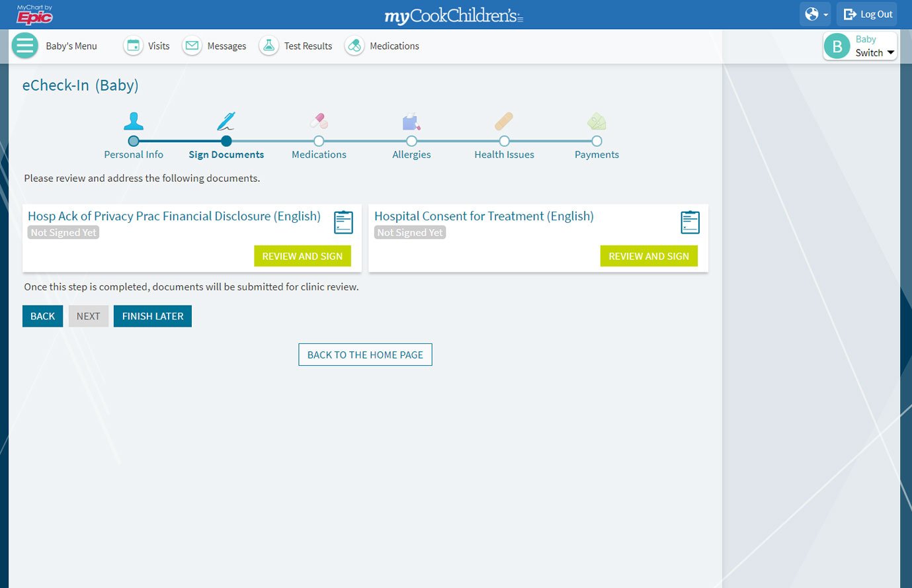Open the Baby's Menu hamburger icon

click(x=25, y=46)
